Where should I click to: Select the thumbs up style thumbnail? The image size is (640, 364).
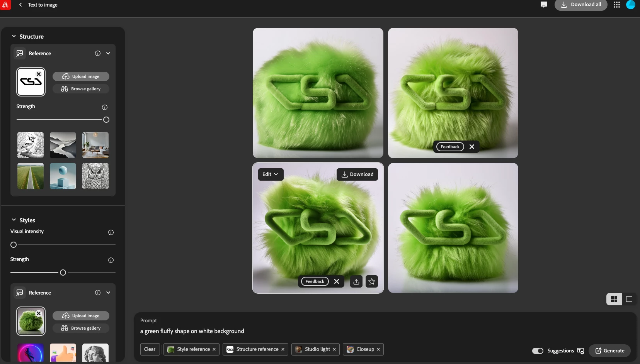point(63,353)
